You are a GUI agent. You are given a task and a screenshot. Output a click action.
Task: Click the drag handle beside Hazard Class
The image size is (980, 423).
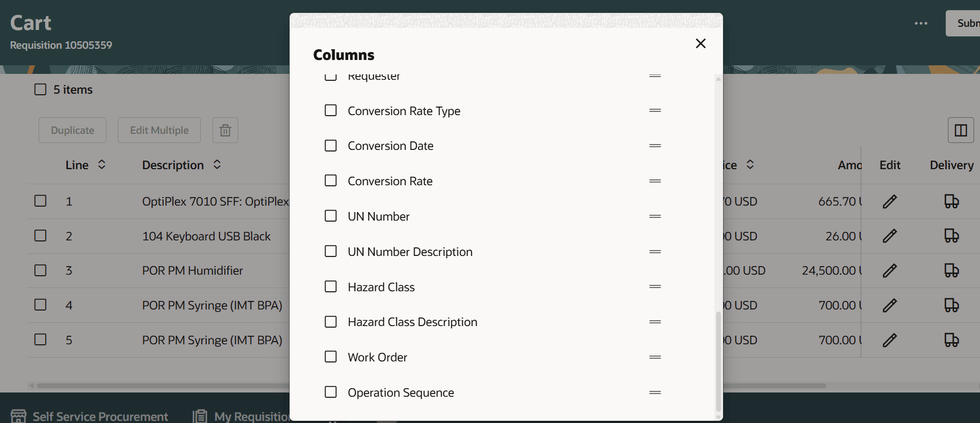point(655,286)
